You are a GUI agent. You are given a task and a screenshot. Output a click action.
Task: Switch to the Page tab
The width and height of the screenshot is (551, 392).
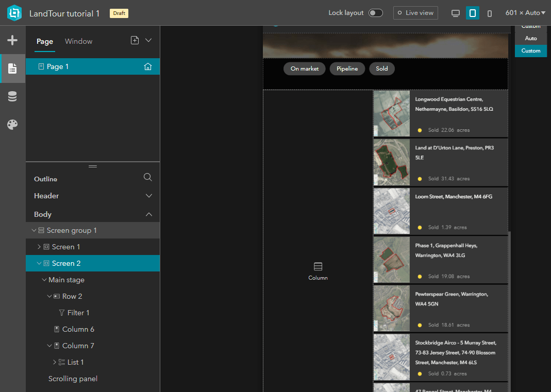[x=45, y=41]
